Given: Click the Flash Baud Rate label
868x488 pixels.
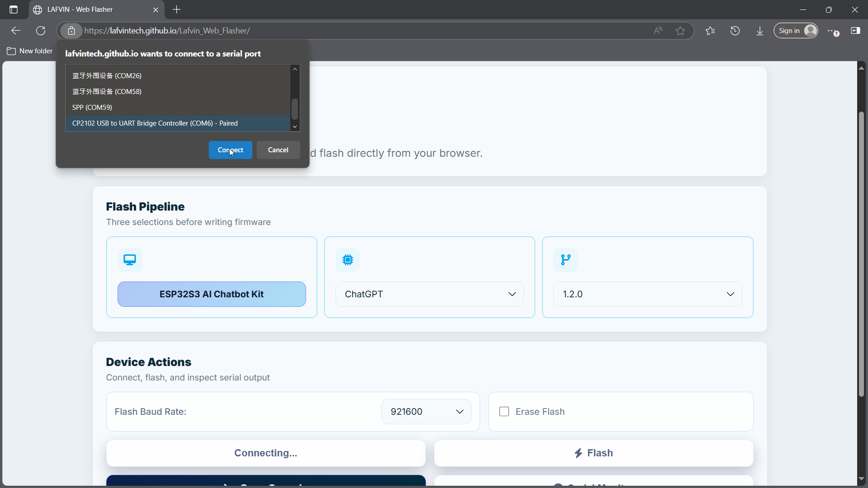Looking at the screenshot, I should tap(151, 412).
